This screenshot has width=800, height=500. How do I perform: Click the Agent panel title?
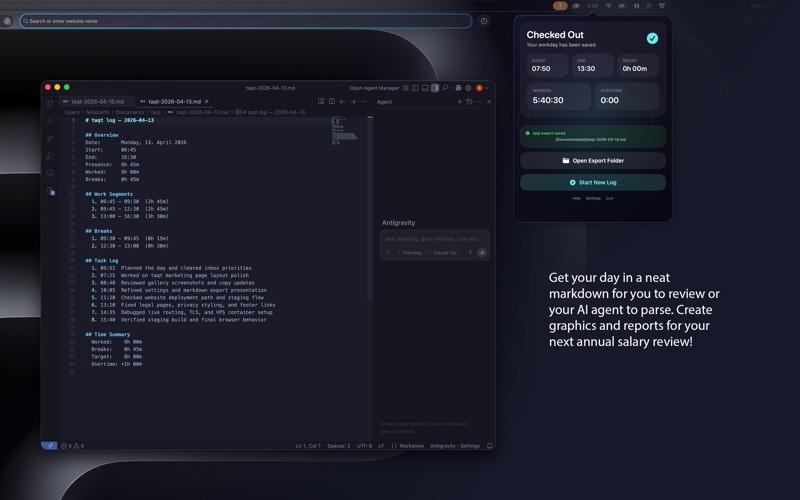click(x=384, y=102)
